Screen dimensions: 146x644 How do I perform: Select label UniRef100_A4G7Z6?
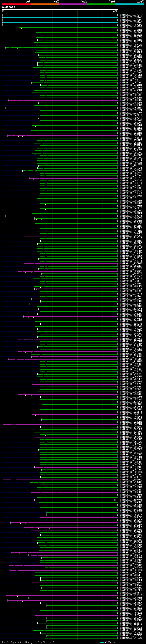(x=131, y=273)
